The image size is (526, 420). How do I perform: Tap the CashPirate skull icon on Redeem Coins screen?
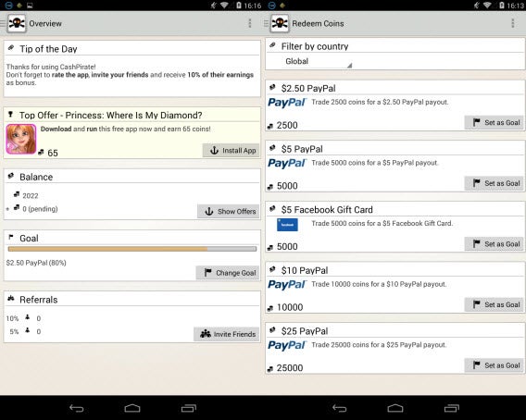[280, 23]
